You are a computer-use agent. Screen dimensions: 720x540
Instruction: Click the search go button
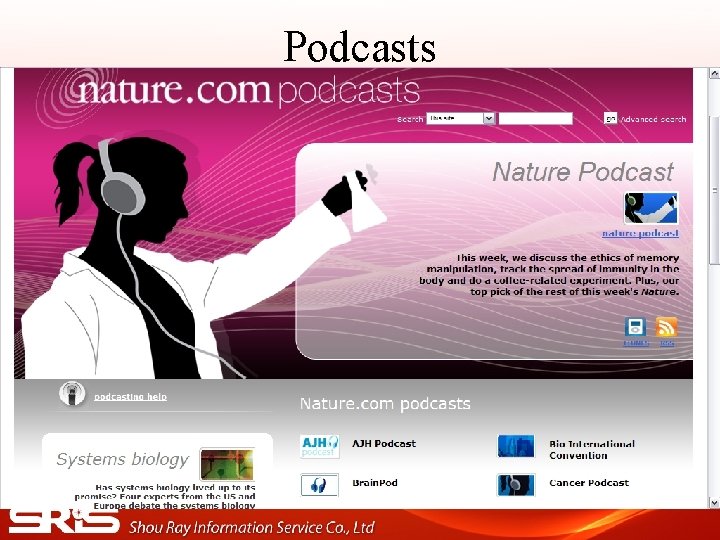610,118
